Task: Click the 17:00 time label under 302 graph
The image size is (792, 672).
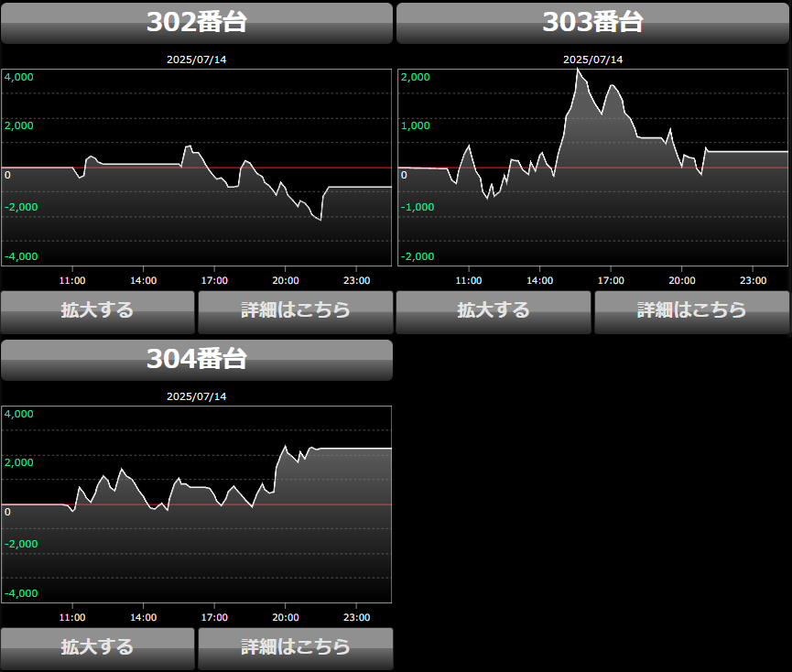Action: pyautogui.click(x=214, y=280)
